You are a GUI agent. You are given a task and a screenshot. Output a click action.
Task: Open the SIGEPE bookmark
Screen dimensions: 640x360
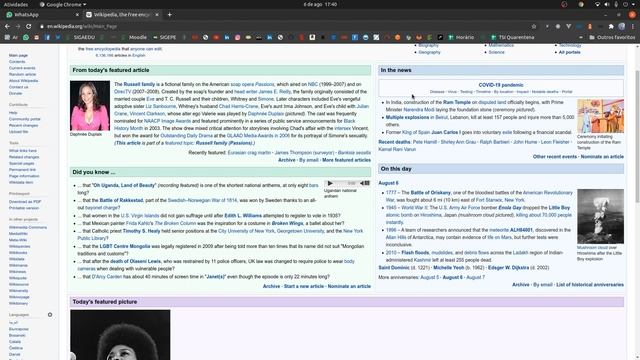point(164,37)
